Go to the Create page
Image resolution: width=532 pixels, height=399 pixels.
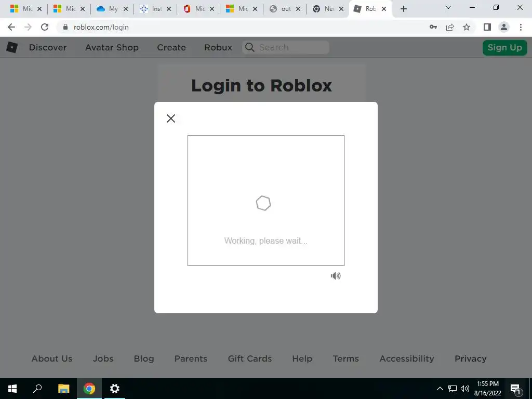pyautogui.click(x=171, y=47)
